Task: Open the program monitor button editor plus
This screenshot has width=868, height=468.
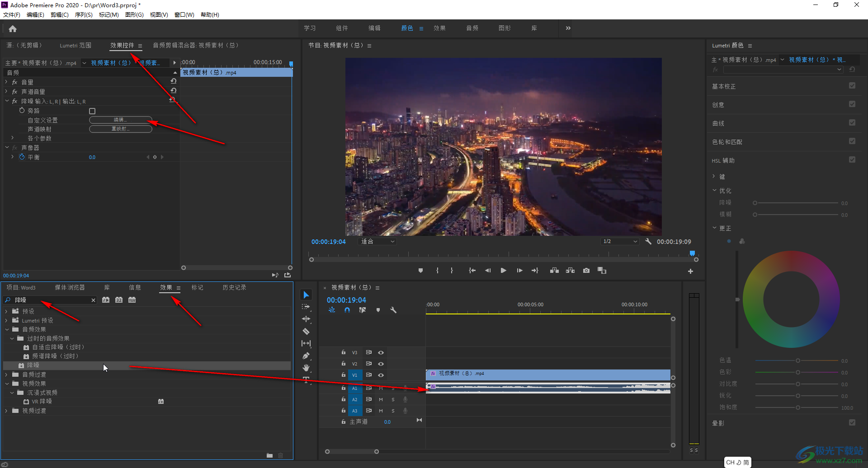Action: [x=690, y=271]
